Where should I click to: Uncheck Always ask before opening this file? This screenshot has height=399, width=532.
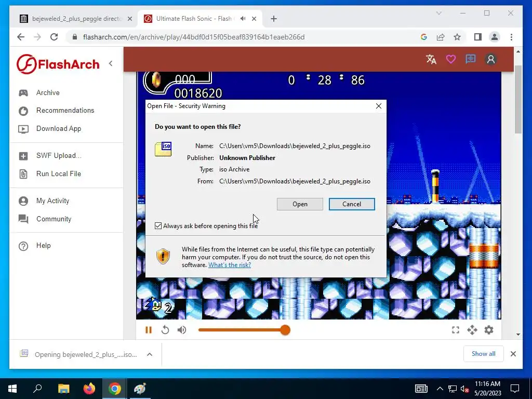[x=158, y=225]
